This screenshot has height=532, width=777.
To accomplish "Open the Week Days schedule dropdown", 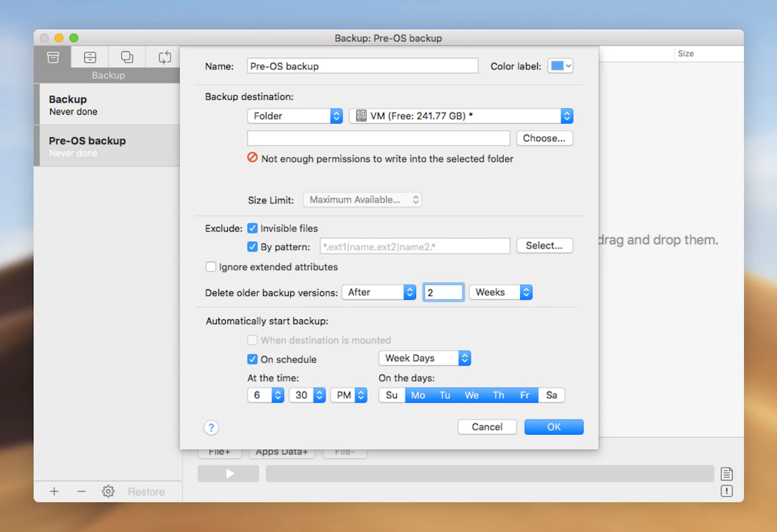I will [425, 358].
